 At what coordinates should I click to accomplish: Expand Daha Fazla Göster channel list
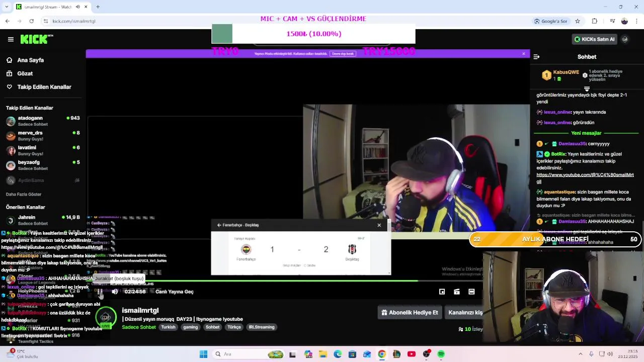(24, 194)
